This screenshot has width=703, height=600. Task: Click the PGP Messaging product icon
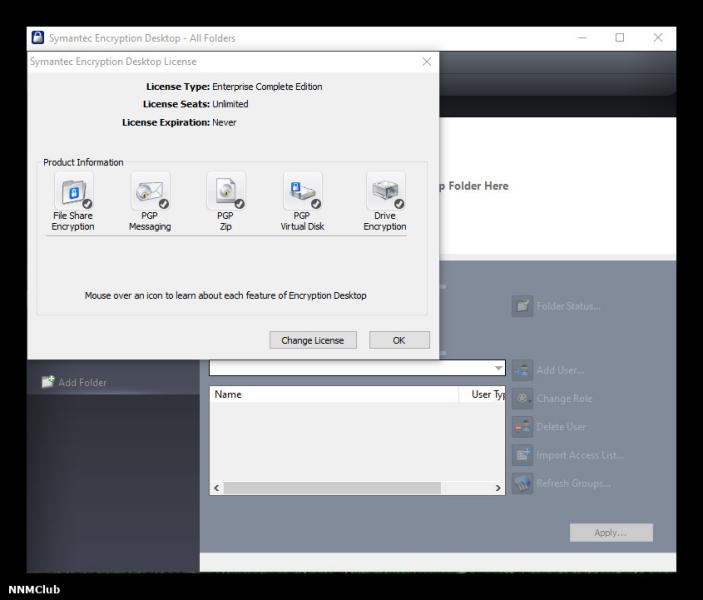pos(150,191)
